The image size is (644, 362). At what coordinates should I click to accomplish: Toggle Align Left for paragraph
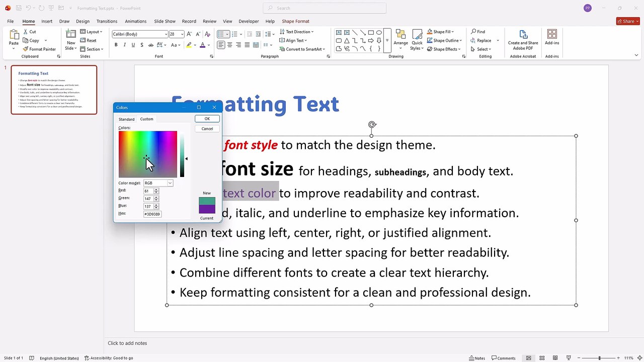tap(221, 45)
